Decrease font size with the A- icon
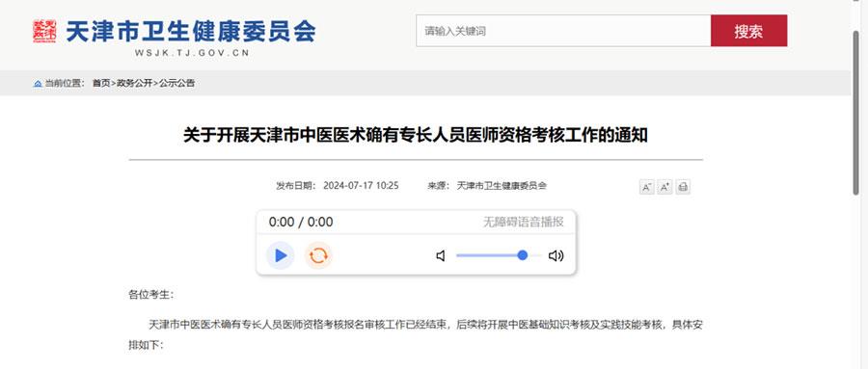The image size is (868, 369). coord(646,187)
